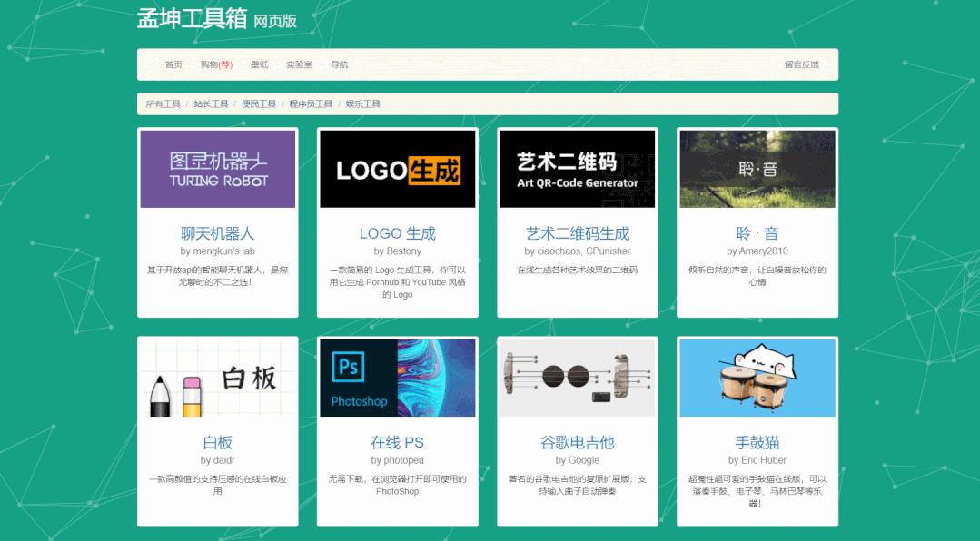Open the 'by photopea' author link
The height and width of the screenshot is (541, 980).
coord(397,460)
